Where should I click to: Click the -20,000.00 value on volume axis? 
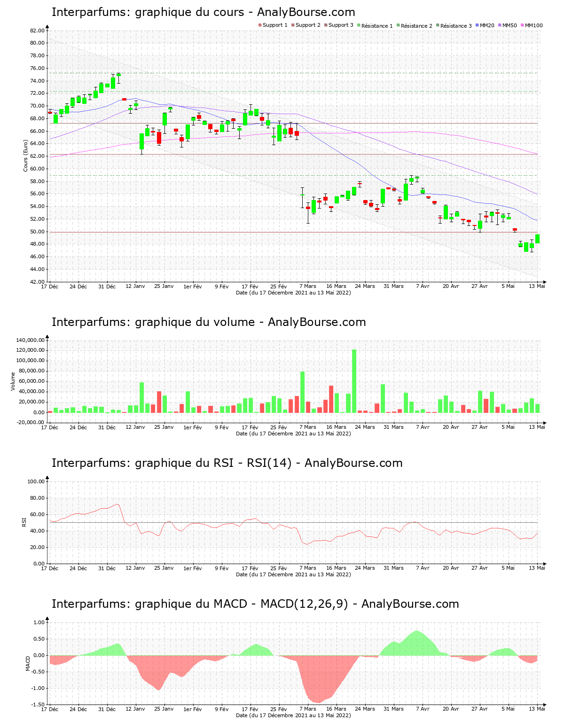tap(30, 422)
